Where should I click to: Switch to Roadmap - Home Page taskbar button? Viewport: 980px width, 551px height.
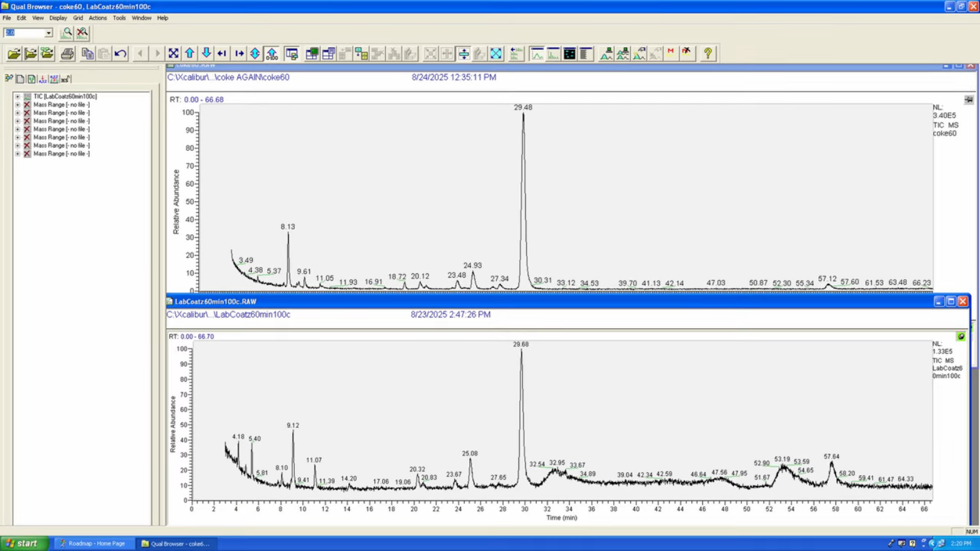coord(93,543)
